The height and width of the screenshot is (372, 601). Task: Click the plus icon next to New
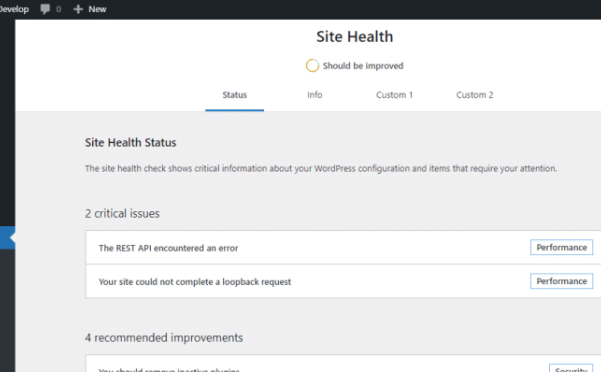pos(78,9)
